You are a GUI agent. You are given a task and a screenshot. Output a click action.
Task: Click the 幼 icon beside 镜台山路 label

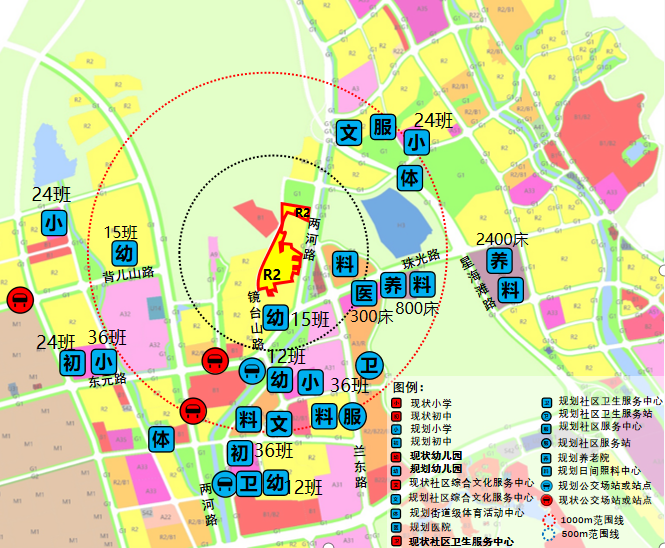pos(277,317)
